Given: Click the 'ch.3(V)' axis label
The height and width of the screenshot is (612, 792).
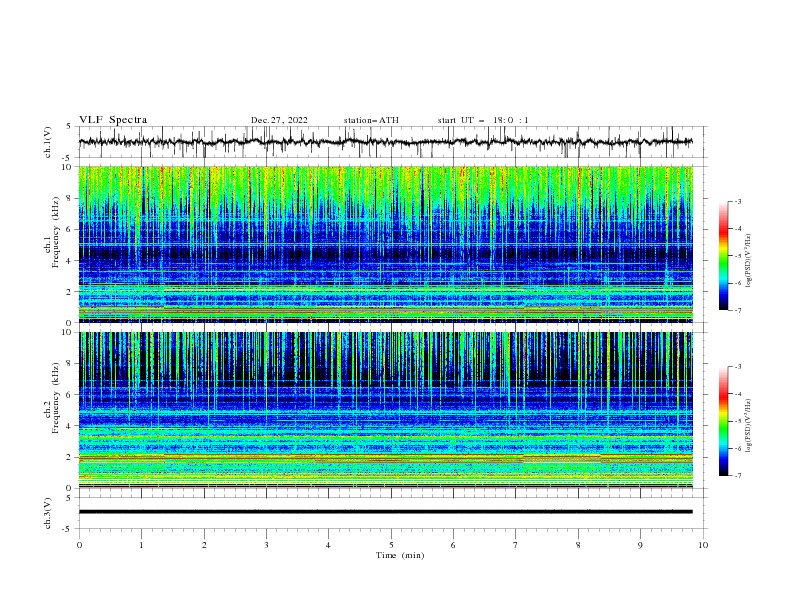Looking at the screenshot, I should click(48, 513).
